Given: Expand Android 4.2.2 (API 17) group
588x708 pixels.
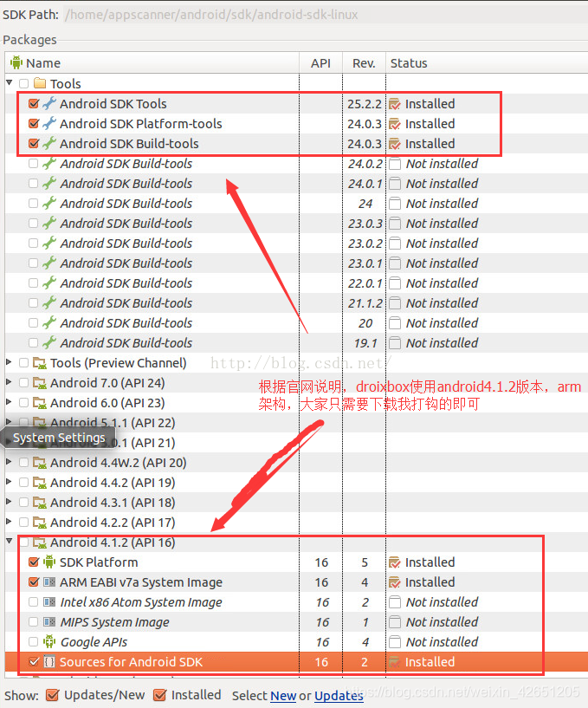Looking at the screenshot, I should coord(9,522).
